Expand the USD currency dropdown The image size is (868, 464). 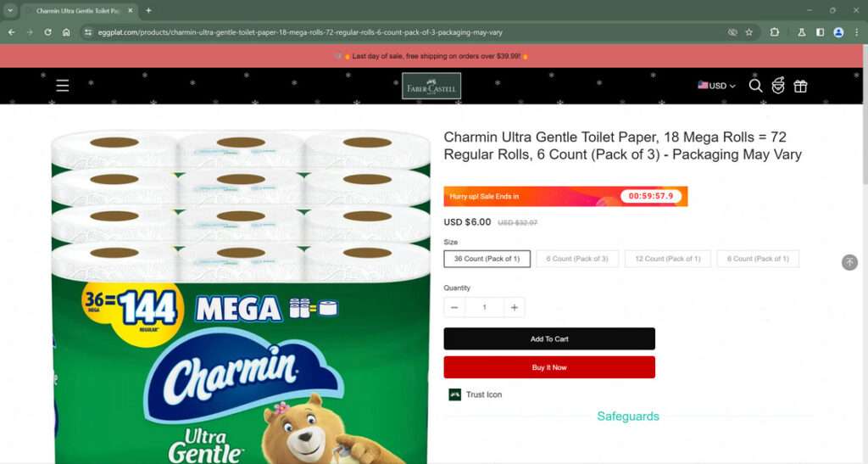point(716,86)
